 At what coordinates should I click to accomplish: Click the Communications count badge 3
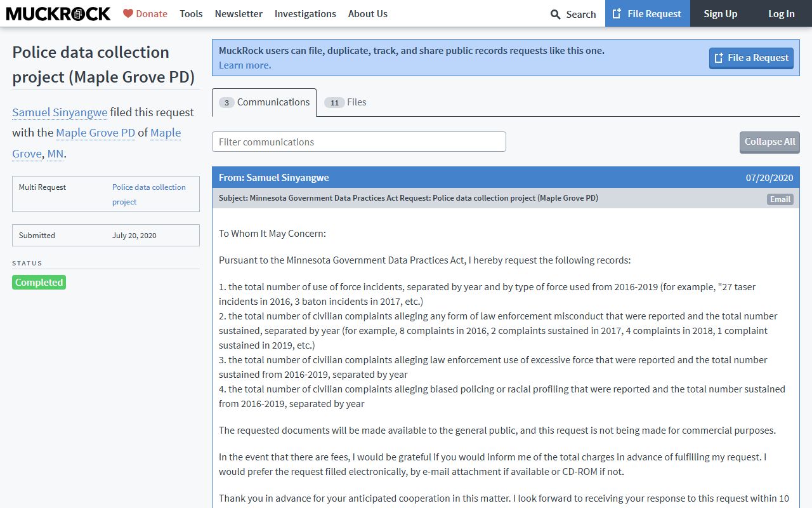[x=226, y=102]
